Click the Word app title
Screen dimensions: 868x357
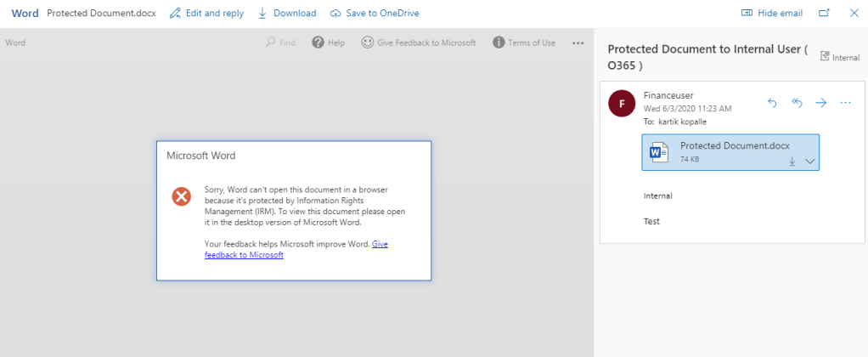(x=25, y=14)
